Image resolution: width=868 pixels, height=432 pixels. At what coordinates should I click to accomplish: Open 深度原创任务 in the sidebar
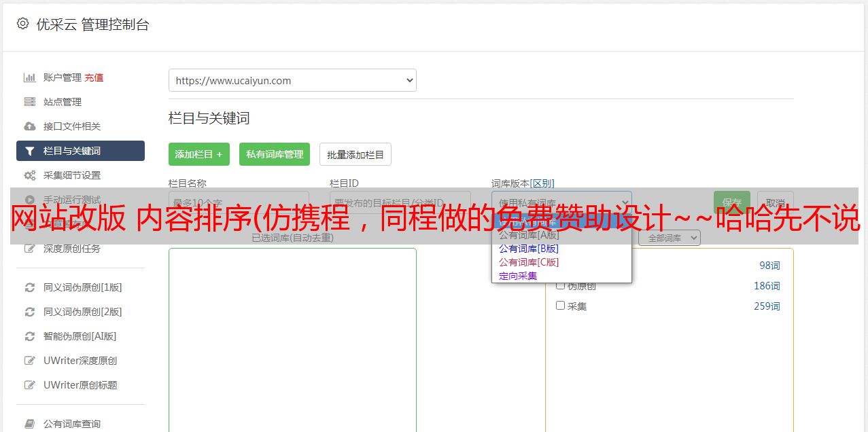coord(72,249)
